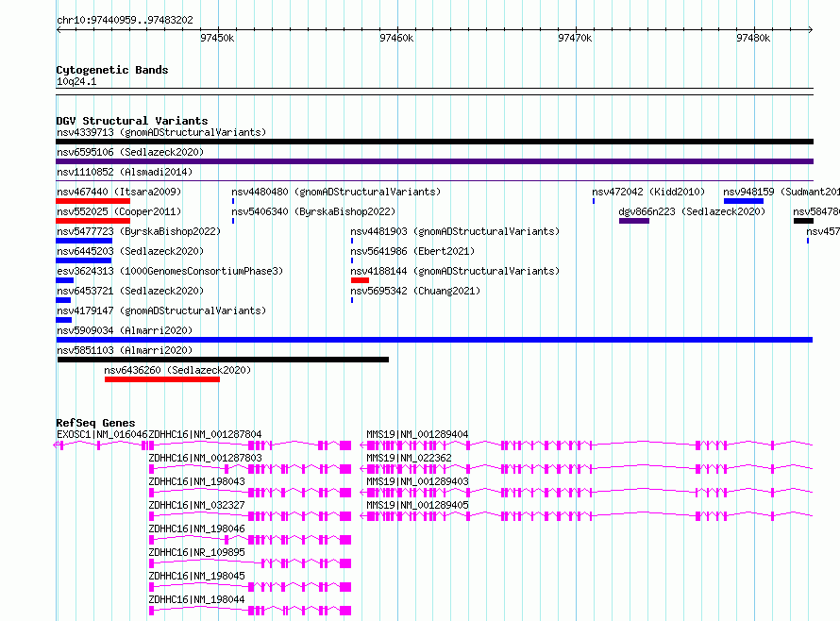Select nsv5851103 (Almarri2020) label
This screenshot has height=621, width=840.
(x=125, y=350)
